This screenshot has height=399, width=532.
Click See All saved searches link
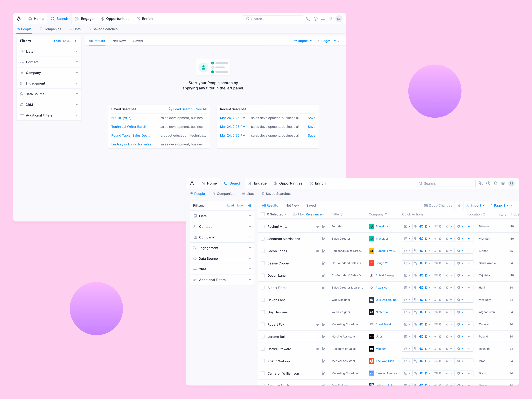pos(201,109)
